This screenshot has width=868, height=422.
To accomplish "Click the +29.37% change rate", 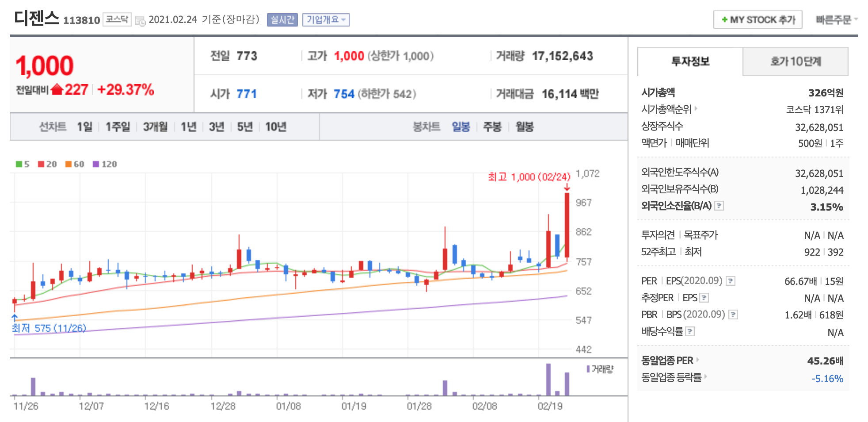I will point(126,90).
